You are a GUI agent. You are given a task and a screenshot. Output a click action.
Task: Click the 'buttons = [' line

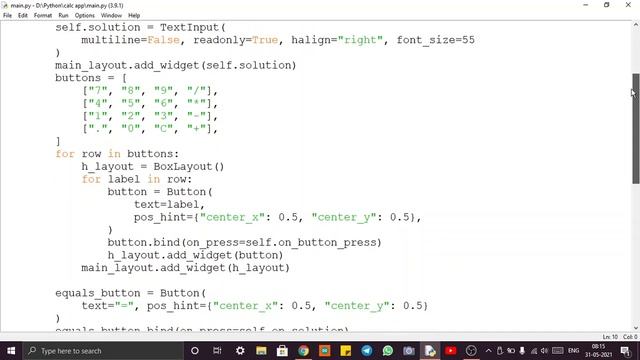coord(91,78)
